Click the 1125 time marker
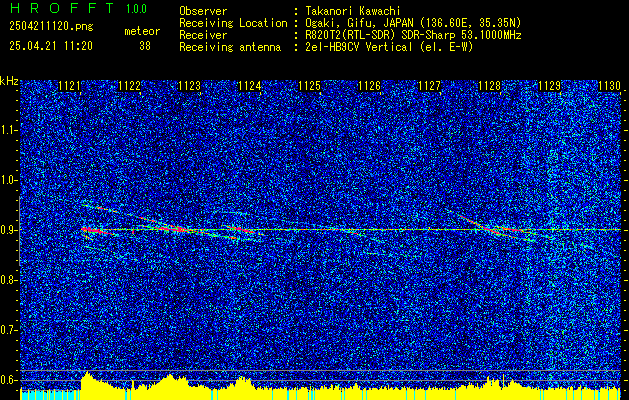Image resolution: width=629 pixels, height=400 pixels. click(x=310, y=86)
